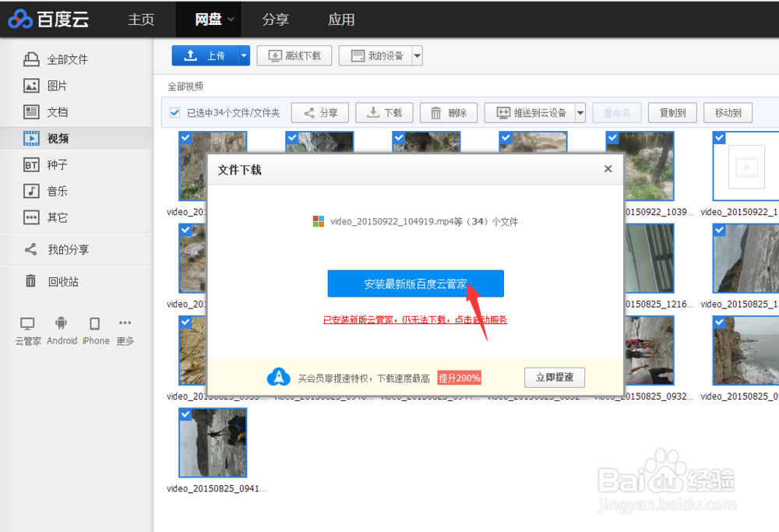Open the 分享 tab
779x532 pixels.
coord(276,19)
